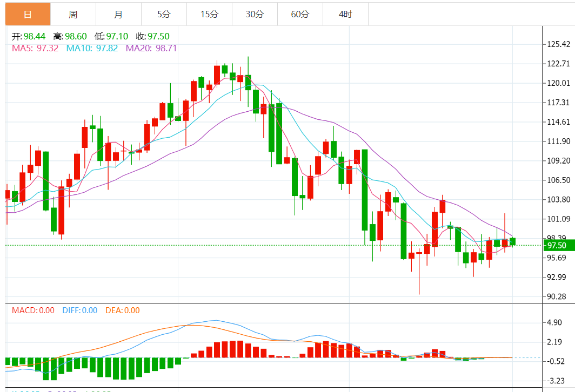Click the 4.90 MACD axis label

click(554, 322)
